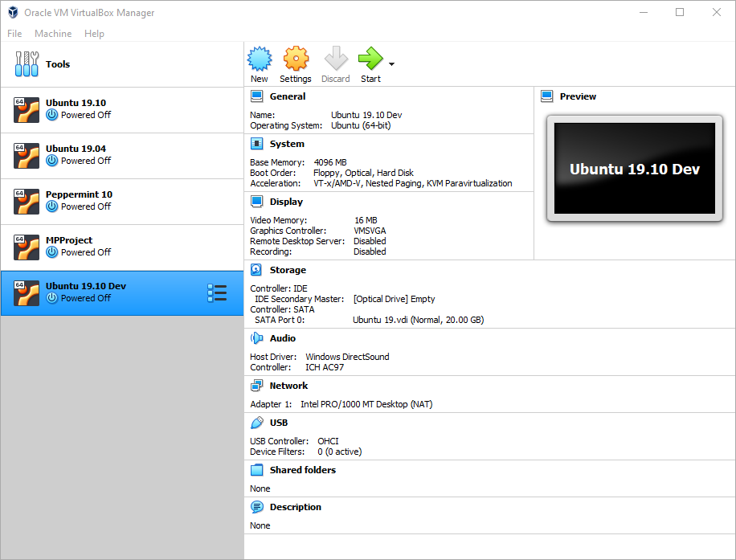Image resolution: width=736 pixels, height=560 pixels.
Task: Open the File menu
Action: point(14,33)
